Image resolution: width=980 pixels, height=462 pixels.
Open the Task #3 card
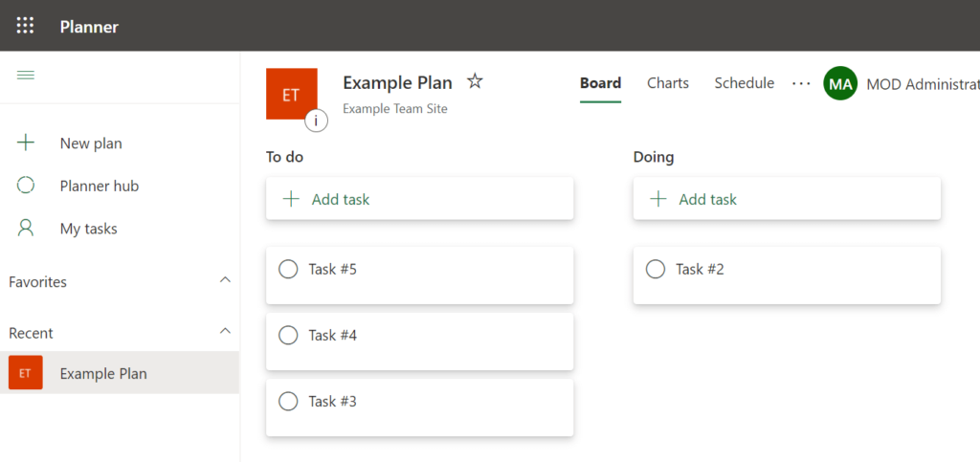tap(419, 407)
